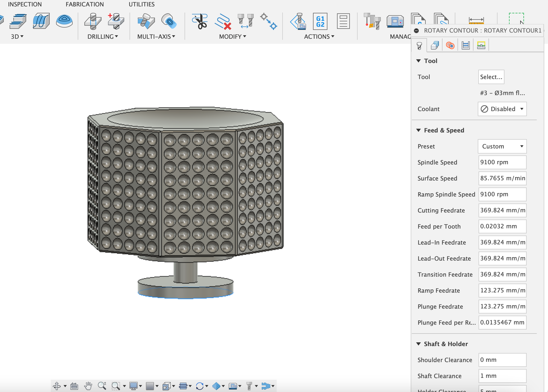Click the Shaft Clearance field
The width and height of the screenshot is (548, 392).
(x=502, y=376)
